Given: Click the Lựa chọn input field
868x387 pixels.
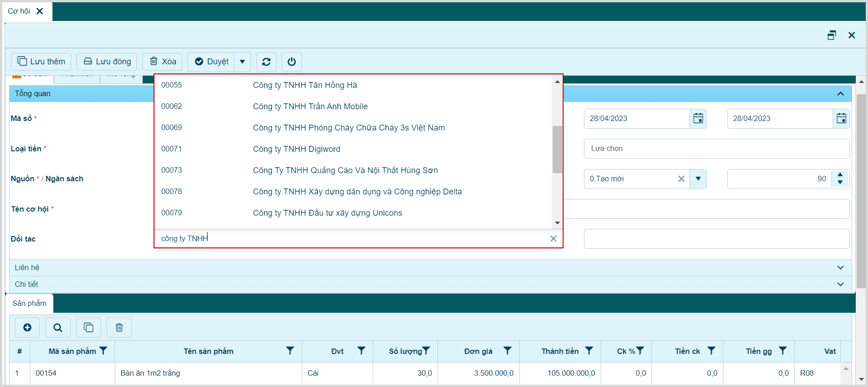Looking at the screenshot, I should 716,149.
